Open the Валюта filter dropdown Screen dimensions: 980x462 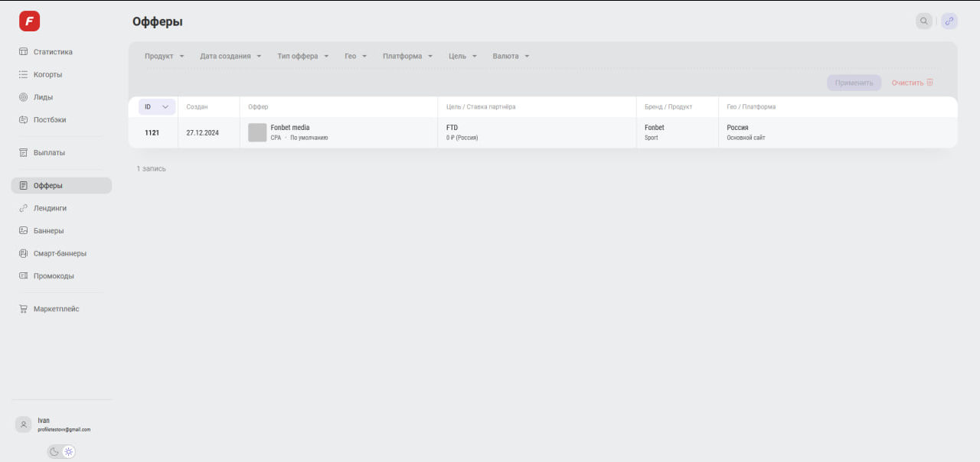click(x=511, y=57)
